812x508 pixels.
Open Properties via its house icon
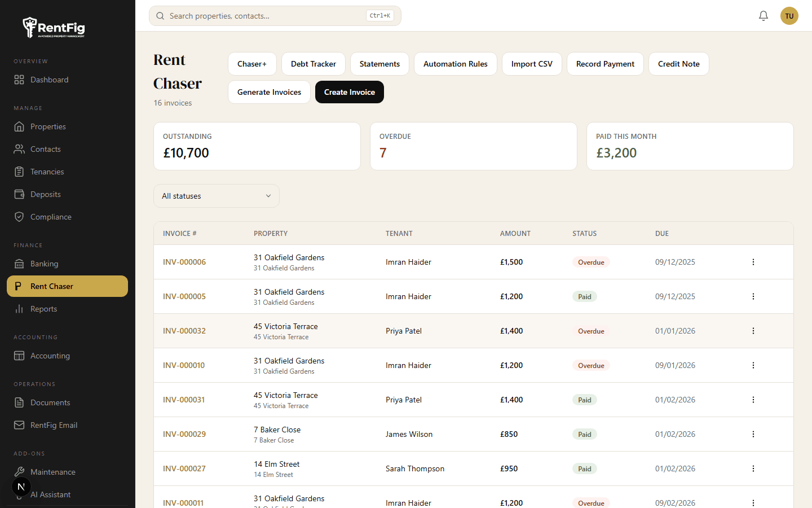click(19, 126)
